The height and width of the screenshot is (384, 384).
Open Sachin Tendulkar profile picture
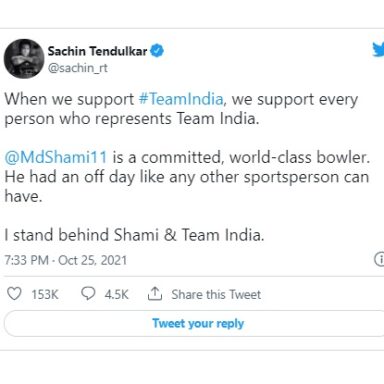(x=24, y=59)
